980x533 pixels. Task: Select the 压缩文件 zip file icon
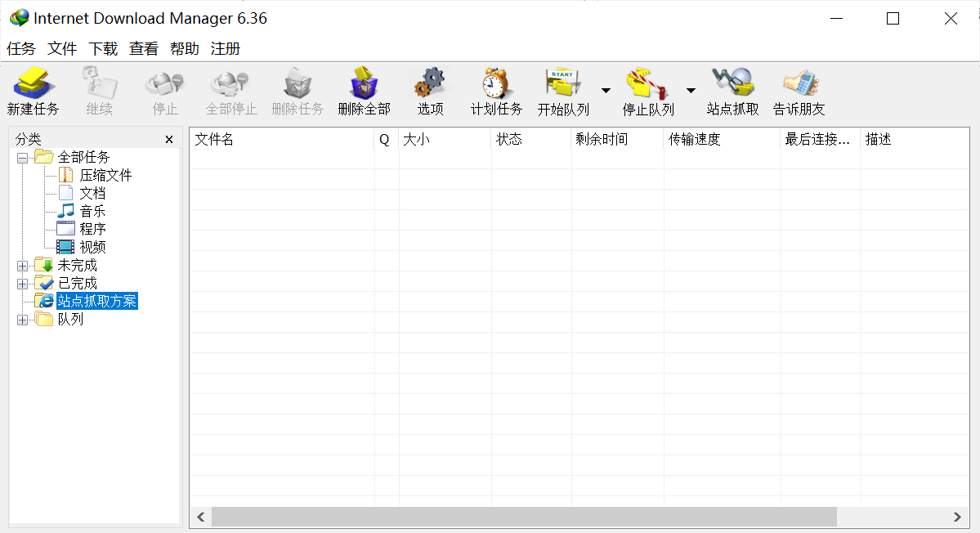click(x=65, y=175)
